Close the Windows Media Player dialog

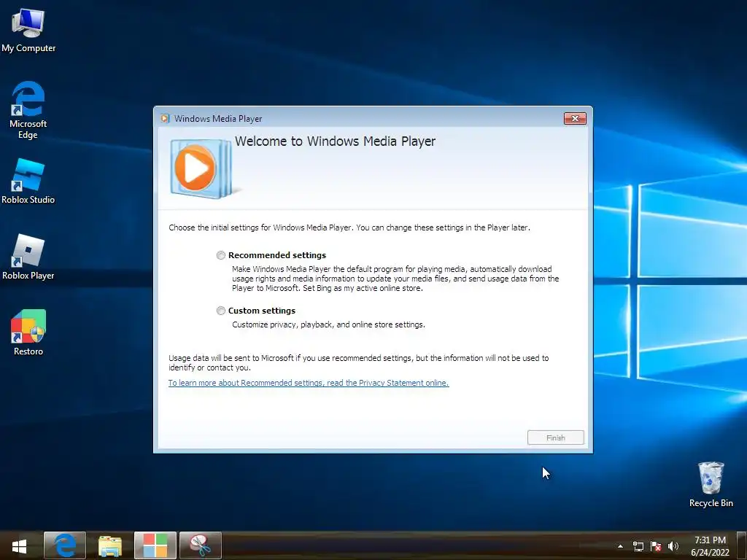tap(575, 119)
